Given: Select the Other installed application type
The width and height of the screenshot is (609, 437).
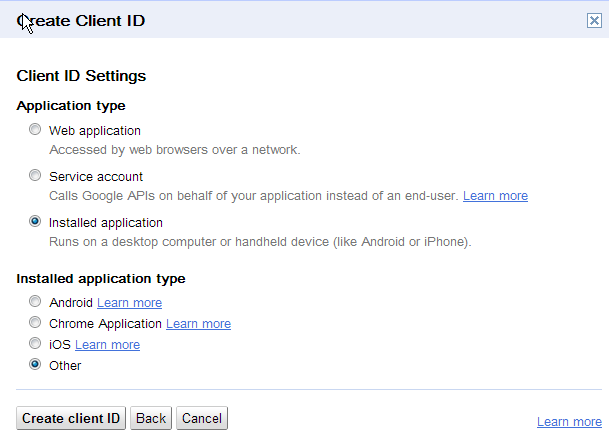Looking at the screenshot, I should click(36, 365).
